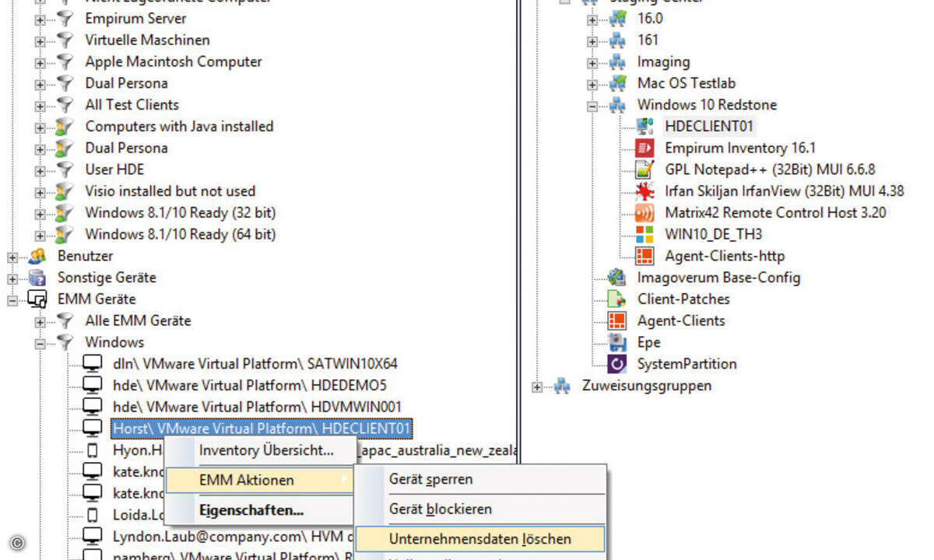This screenshot has height=560, width=934.
Task: Click the User HDE filter icon
Action: point(65,170)
